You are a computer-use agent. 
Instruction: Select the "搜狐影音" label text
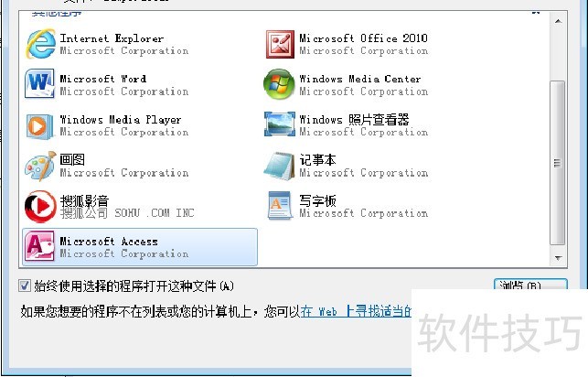(84, 200)
